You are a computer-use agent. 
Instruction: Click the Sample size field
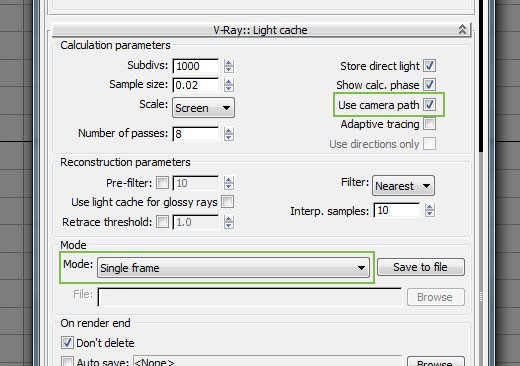[196, 85]
